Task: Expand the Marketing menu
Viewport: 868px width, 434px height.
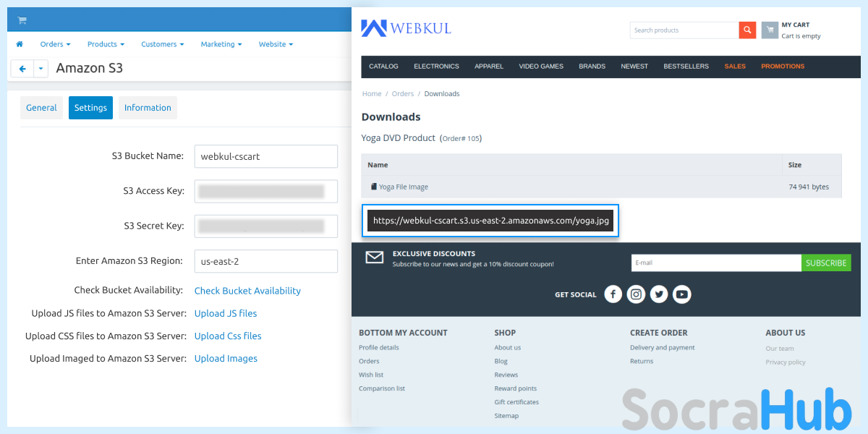Action: tap(221, 44)
